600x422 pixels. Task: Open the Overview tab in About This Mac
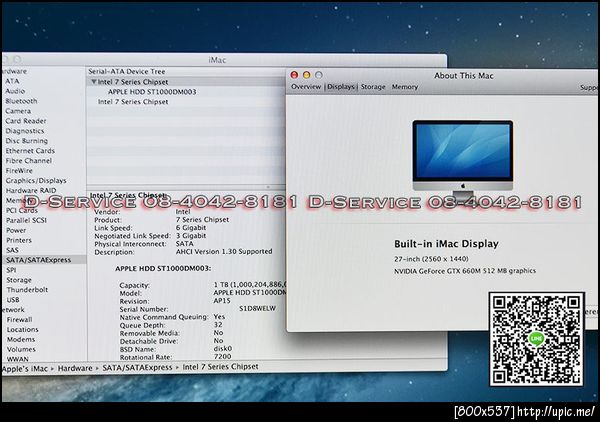(306, 87)
